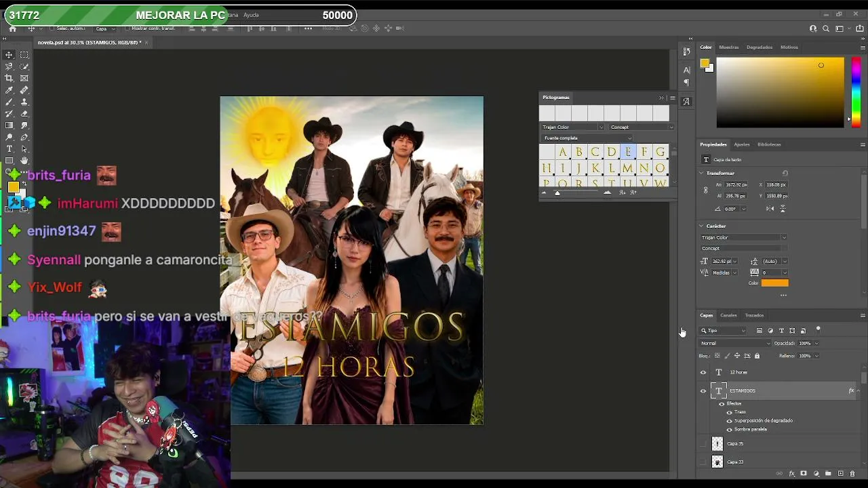Viewport: 868px width, 488px height.
Task: Filter layers by type layers
Action: point(781,331)
